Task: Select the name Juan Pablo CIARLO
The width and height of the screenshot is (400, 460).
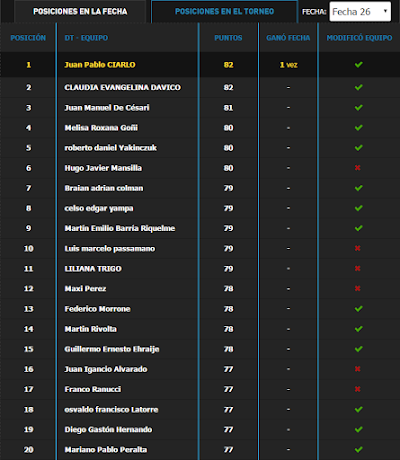Action: click(x=100, y=65)
